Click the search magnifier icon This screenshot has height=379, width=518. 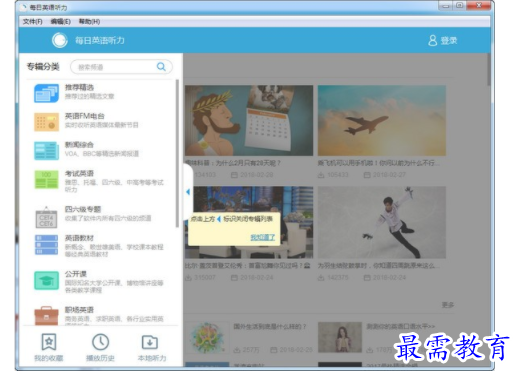tap(161, 67)
